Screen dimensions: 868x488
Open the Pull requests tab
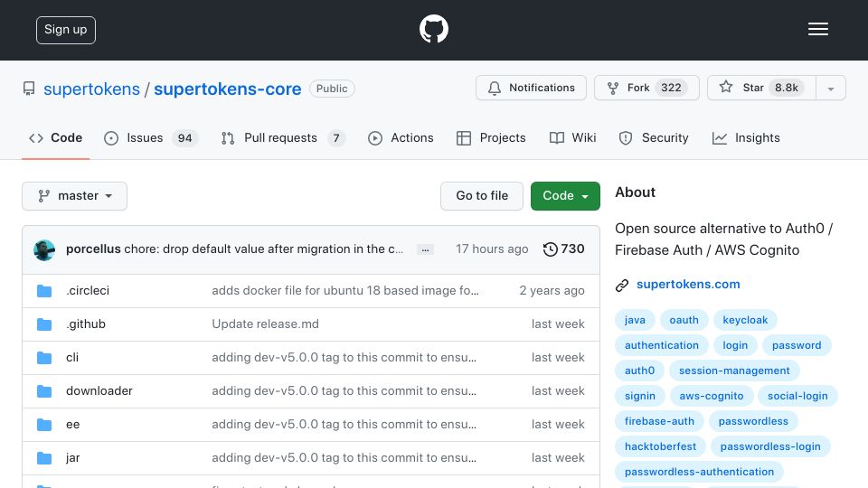click(283, 137)
